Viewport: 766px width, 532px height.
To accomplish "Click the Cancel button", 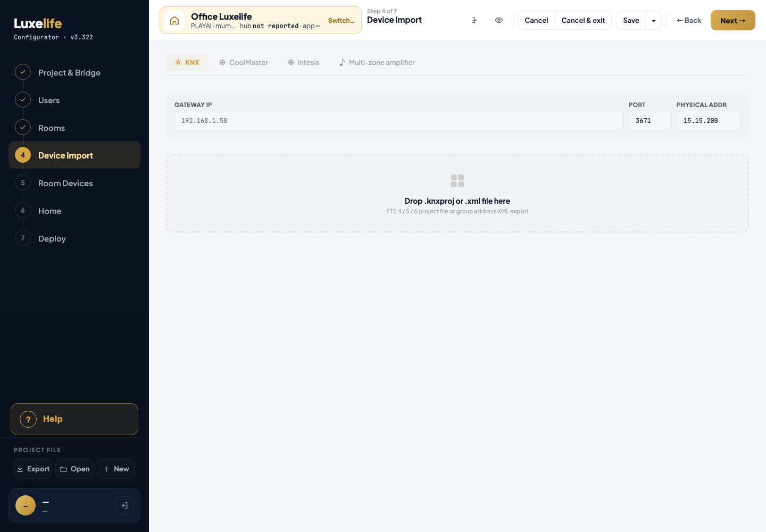I will coord(536,21).
